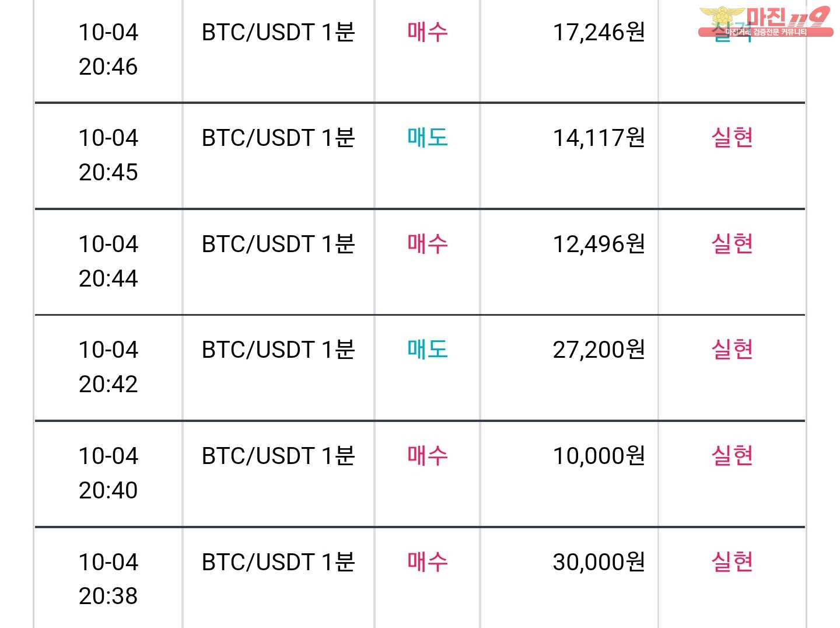
Task: Open the 실현 status for 30,000원
Action: pyautogui.click(x=732, y=562)
